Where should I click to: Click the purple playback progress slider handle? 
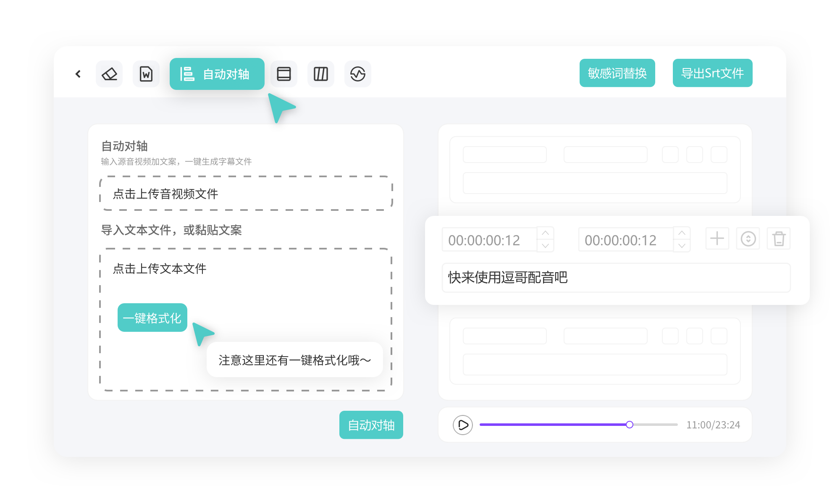pos(629,425)
